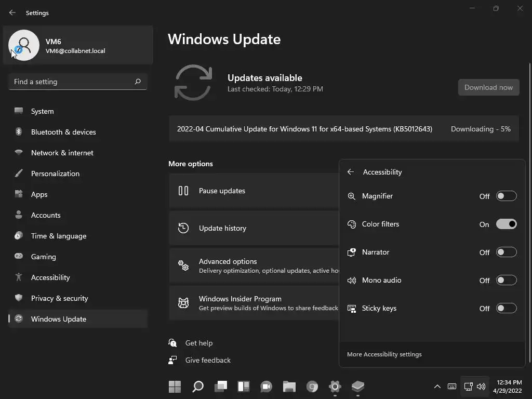Click the Windows Insider Program cat icon

(183, 303)
